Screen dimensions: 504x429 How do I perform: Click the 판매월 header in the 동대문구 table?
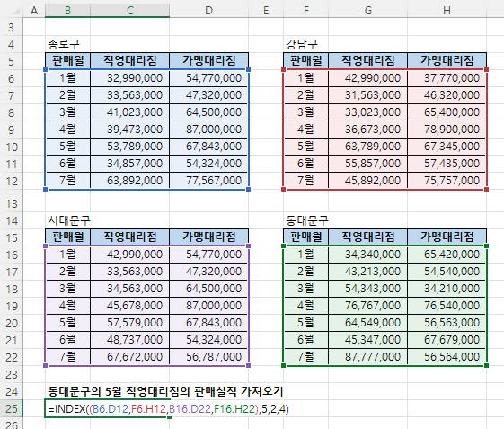coord(306,237)
